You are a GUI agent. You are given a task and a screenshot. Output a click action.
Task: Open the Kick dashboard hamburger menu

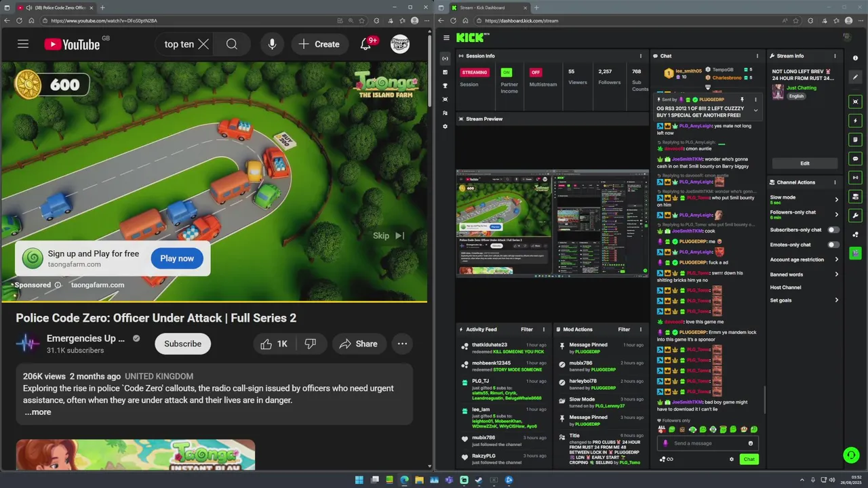coord(446,38)
